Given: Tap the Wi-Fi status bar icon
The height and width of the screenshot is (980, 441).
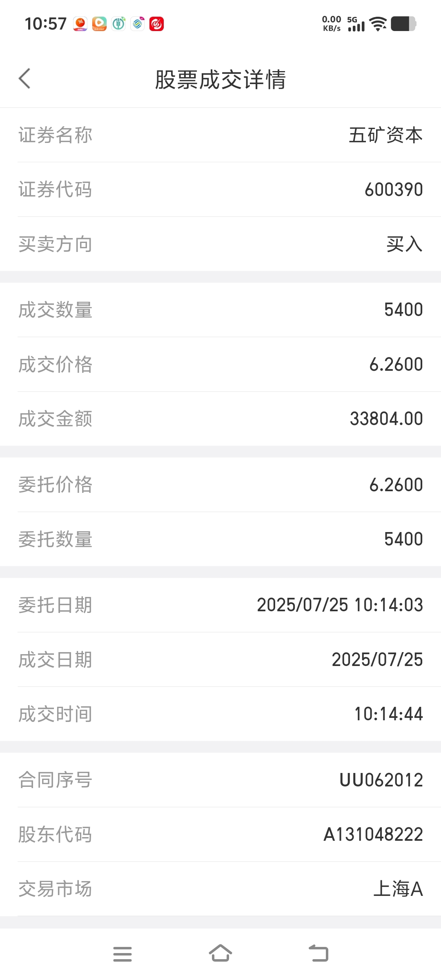Looking at the screenshot, I should (x=379, y=24).
